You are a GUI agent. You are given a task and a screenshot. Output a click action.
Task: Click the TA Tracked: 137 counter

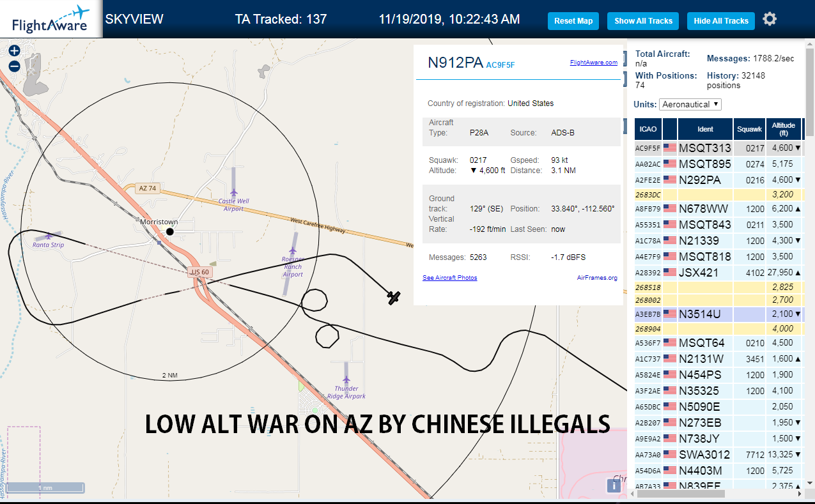[x=281, y=19]
